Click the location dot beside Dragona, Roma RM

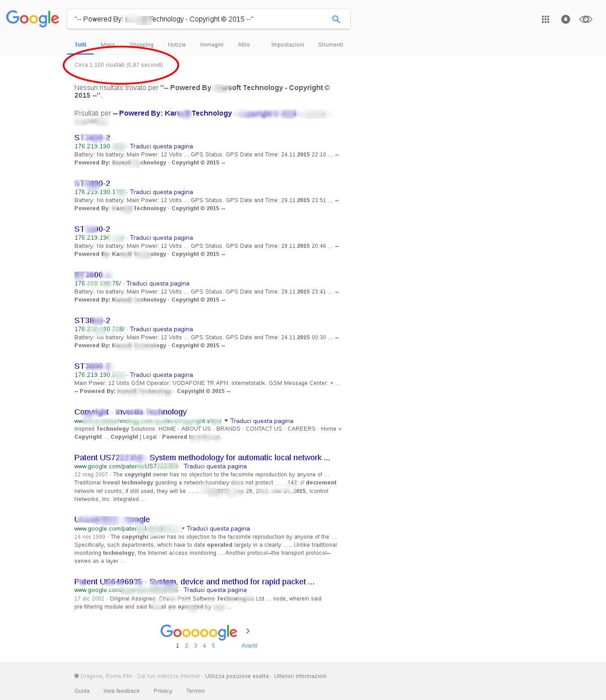[77, 676]
